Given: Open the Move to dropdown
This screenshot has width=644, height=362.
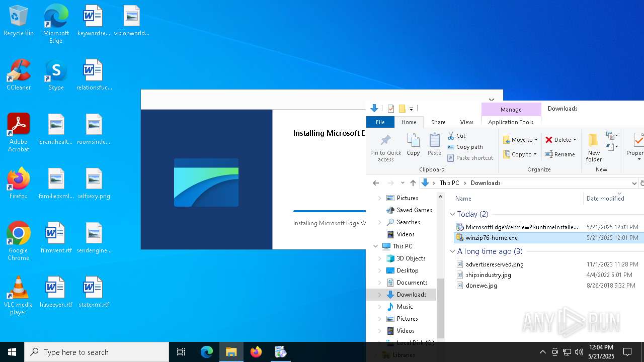Looking at the screenshot, I should tap(520, 140).
